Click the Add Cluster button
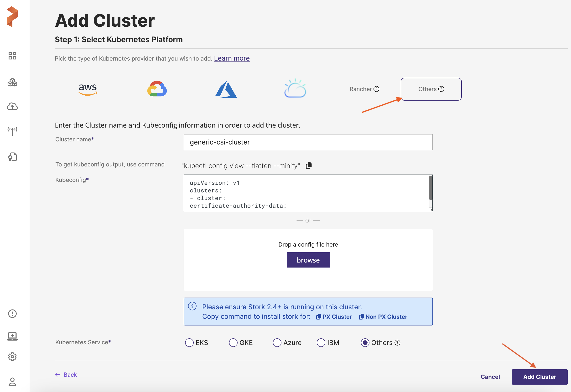This screenshot has height=392, width=571. pos(539,377)
